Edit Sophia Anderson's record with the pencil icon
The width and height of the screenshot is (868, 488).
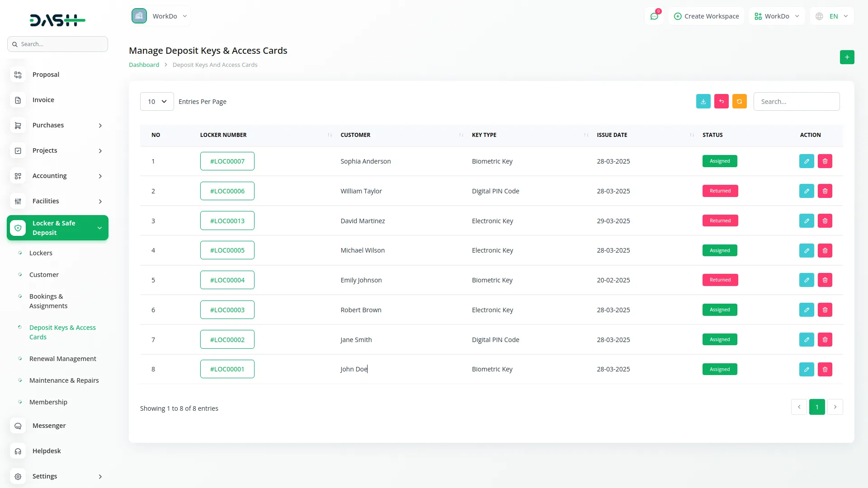pos(807,161)
